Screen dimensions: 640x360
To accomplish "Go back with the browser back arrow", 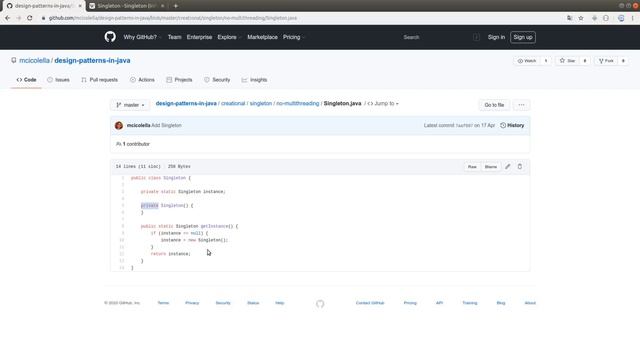I will click(x=7, y=18).
